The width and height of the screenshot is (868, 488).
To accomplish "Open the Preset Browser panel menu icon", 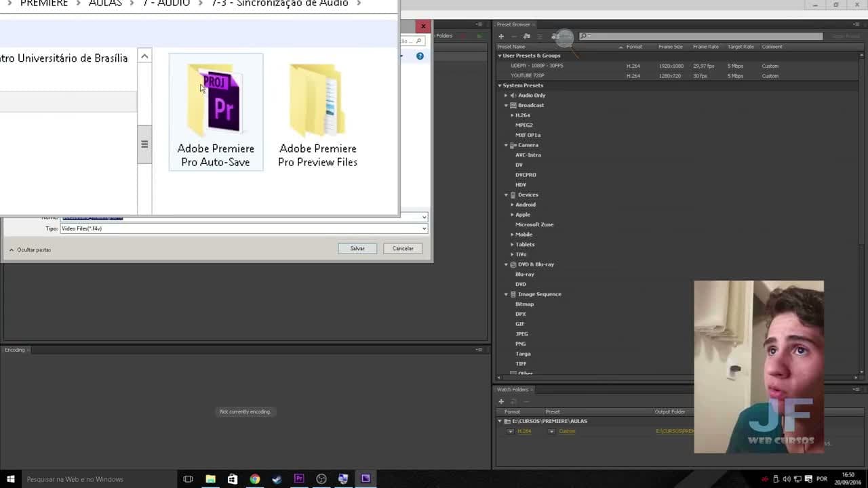I will (856, 24).
